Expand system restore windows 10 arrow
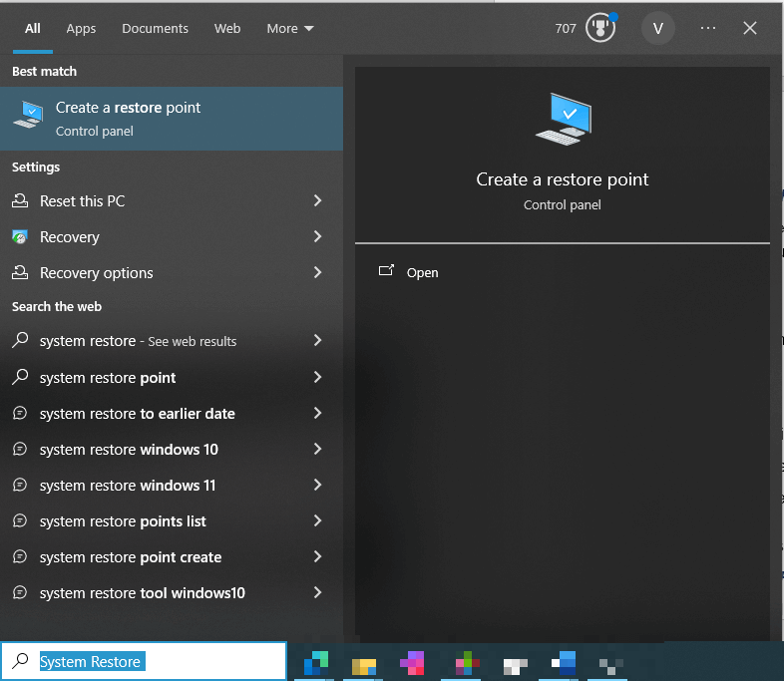Screen dimensions: 784x681 tap(317, 449)
